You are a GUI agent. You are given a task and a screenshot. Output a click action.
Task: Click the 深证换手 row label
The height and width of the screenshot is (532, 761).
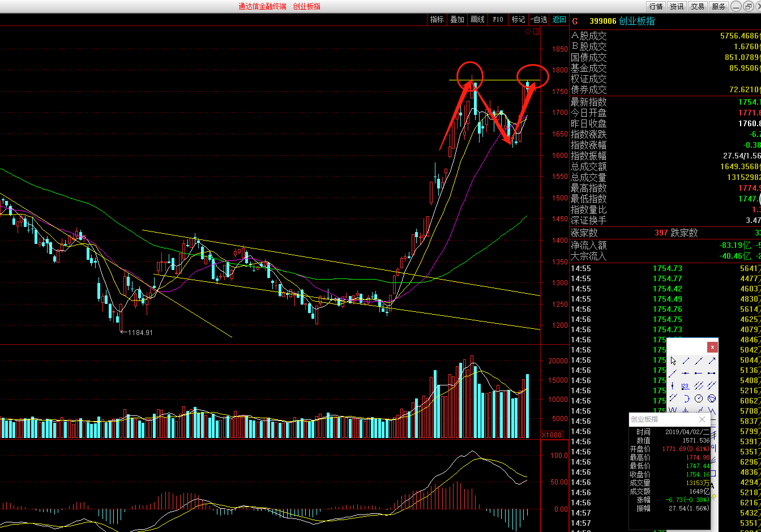click(589, 220)
